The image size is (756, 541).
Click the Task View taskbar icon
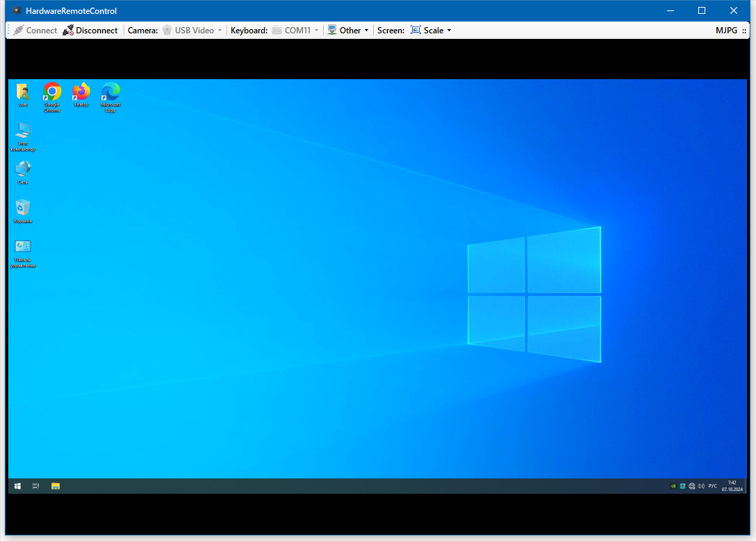coord(35,486)
